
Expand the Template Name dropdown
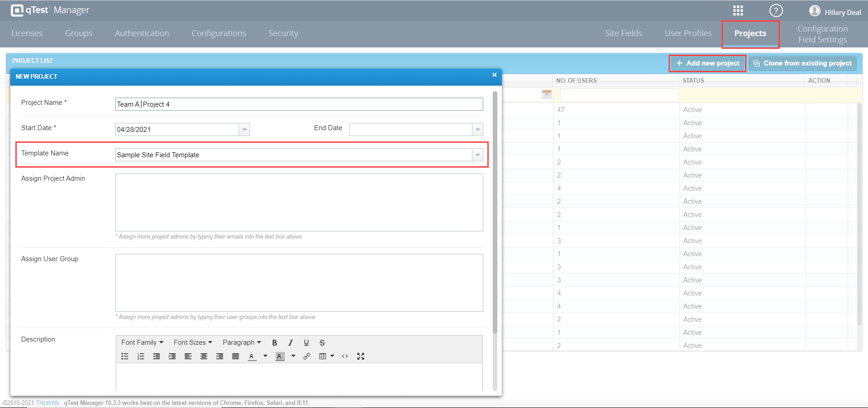[x=477, y=155]
